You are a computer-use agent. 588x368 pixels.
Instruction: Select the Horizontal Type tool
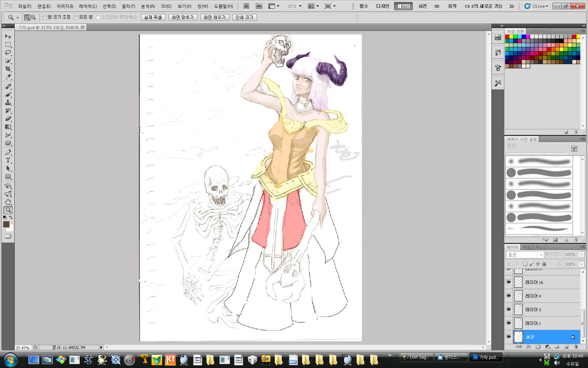pyautogui.click(x=8, y=160)
